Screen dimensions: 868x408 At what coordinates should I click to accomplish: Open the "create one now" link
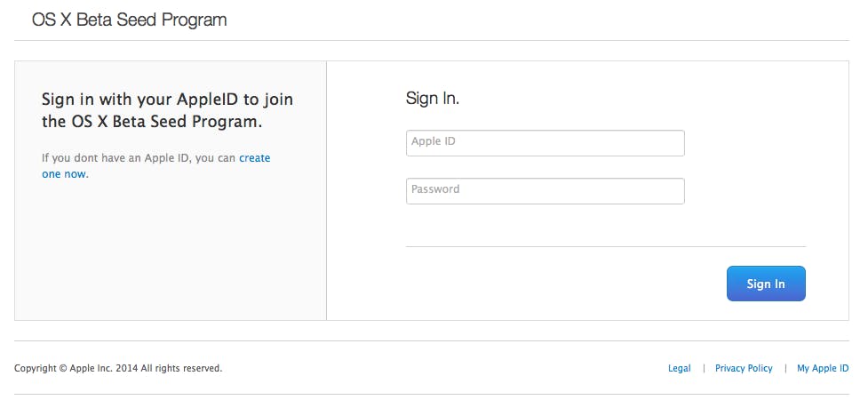tap(254, 158)
